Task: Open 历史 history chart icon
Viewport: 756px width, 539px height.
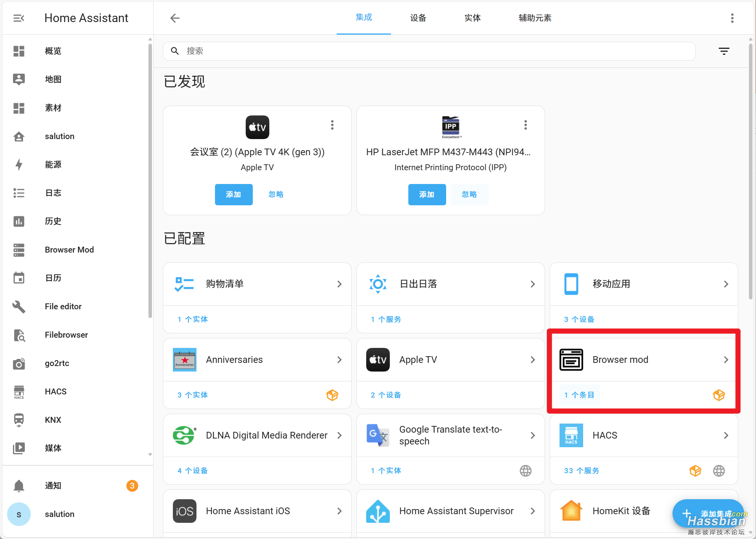Action: (x=19, y=221)
